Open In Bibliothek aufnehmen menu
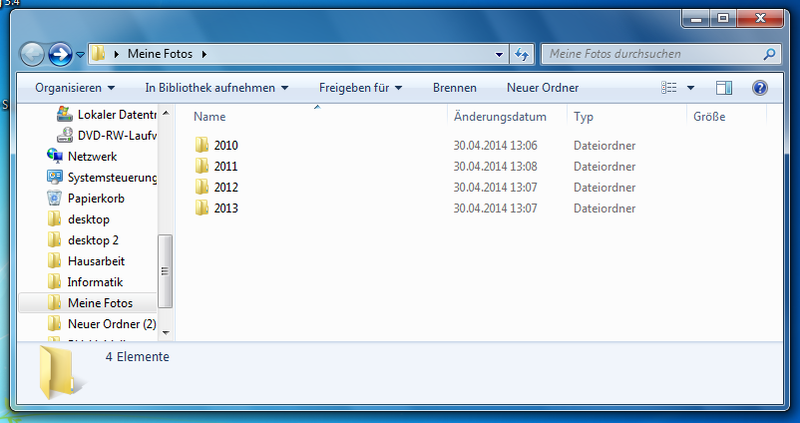Image resolution: width=800 pixels, height=423 pixels. coord(216,88)
